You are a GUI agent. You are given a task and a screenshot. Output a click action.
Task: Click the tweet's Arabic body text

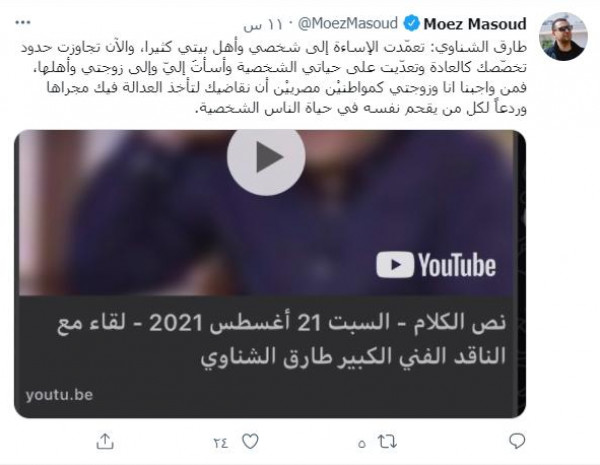[x=274, y=78]
